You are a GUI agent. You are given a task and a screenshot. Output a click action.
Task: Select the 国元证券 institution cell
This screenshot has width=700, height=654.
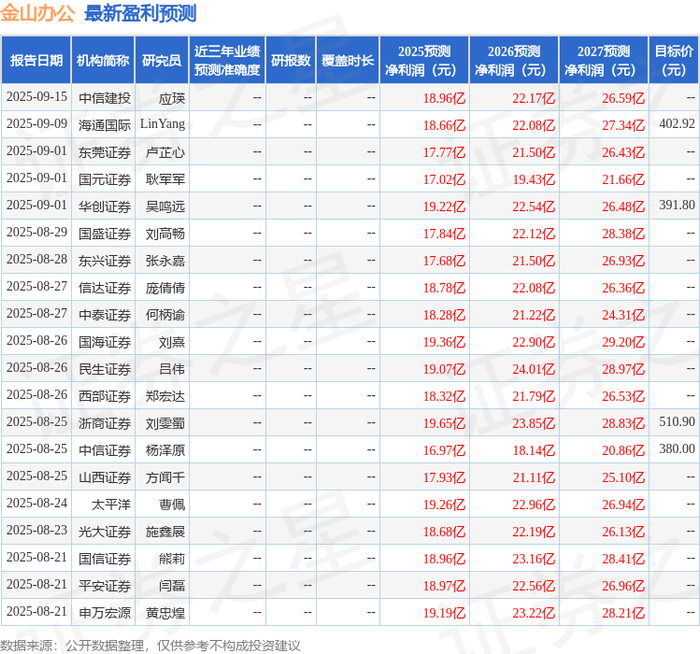[104, 179]
